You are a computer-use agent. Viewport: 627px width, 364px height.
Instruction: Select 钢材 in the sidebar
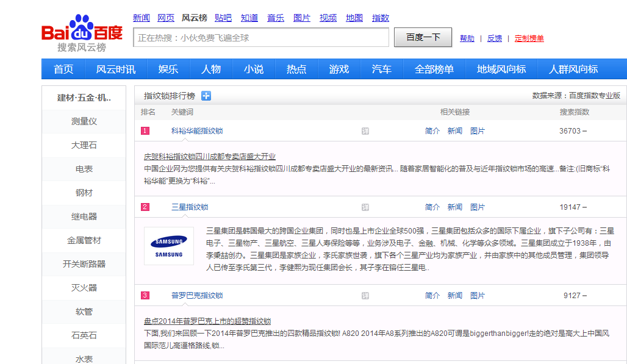point(84,193)
